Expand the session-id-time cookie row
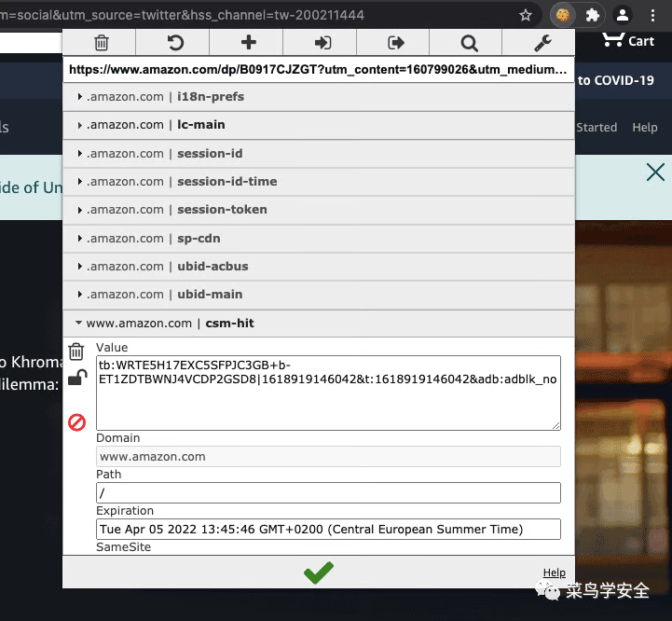The width and height of the screenshot is (672, 621). (319, 182)
